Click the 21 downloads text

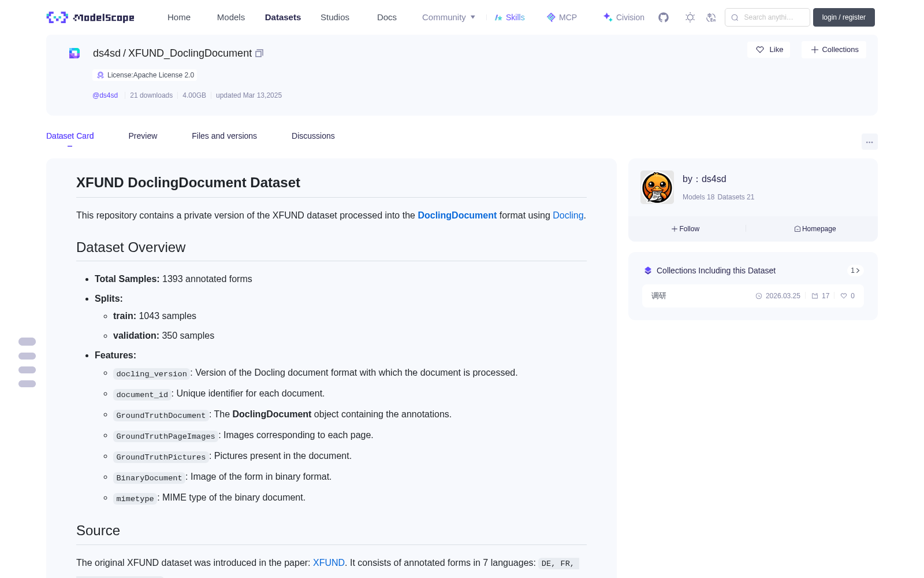pos(151,95)
